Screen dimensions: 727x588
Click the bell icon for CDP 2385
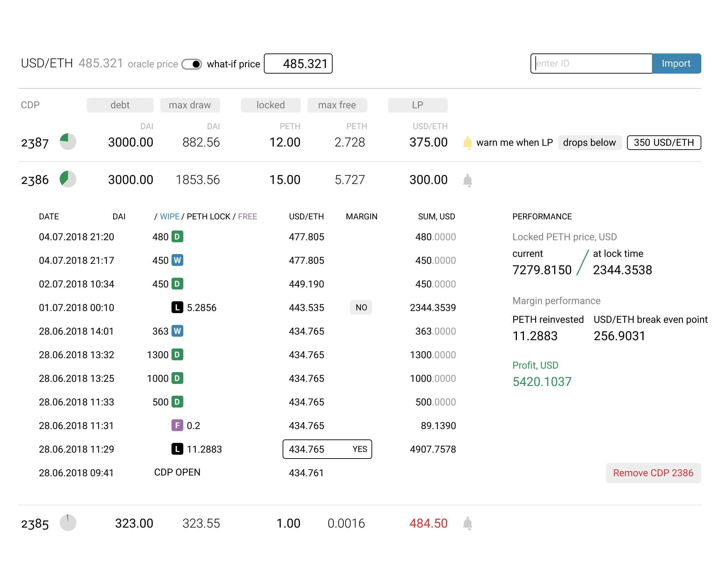tap(467, 523)
